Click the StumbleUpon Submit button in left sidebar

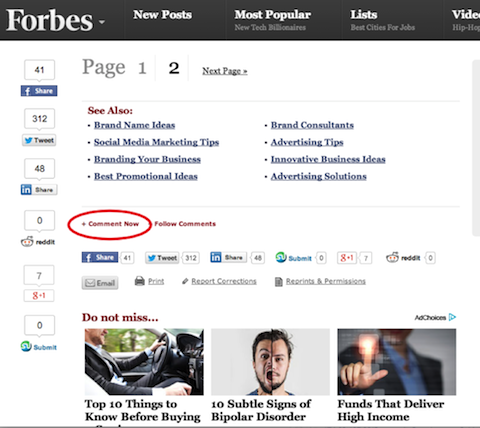pos(39,347)
